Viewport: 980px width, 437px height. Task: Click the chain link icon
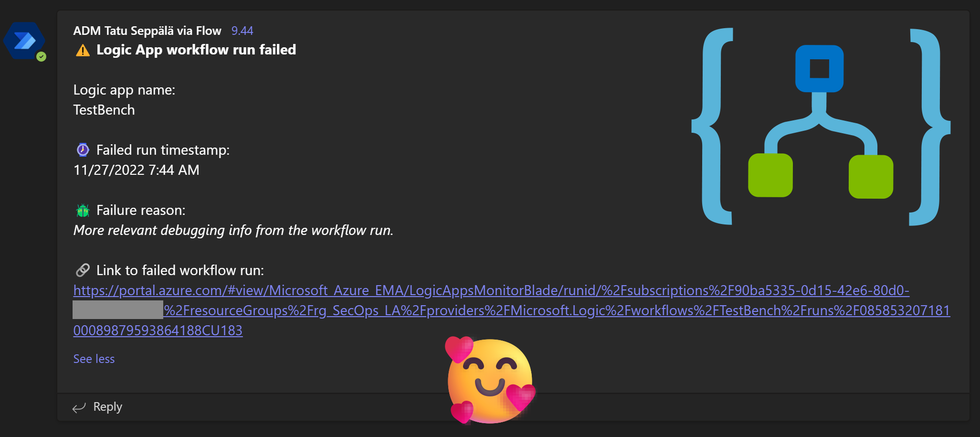pyautogui.click(x=83, y=270)
